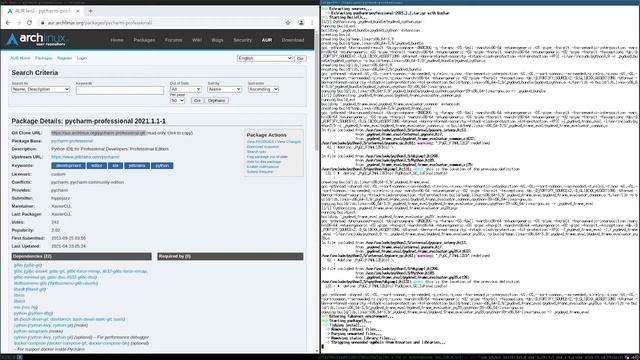640x360 pixels.
Task: Click the Keywords search field
Action: pos(120,90)
